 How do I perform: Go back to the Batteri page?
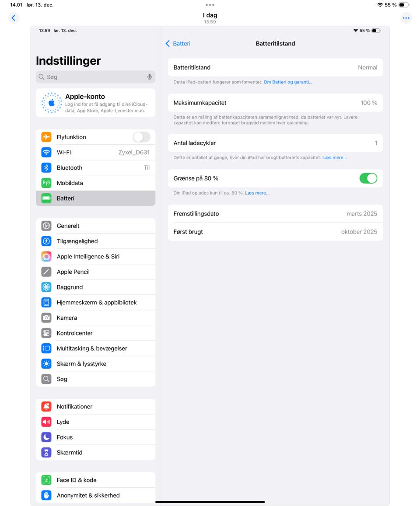178,44
